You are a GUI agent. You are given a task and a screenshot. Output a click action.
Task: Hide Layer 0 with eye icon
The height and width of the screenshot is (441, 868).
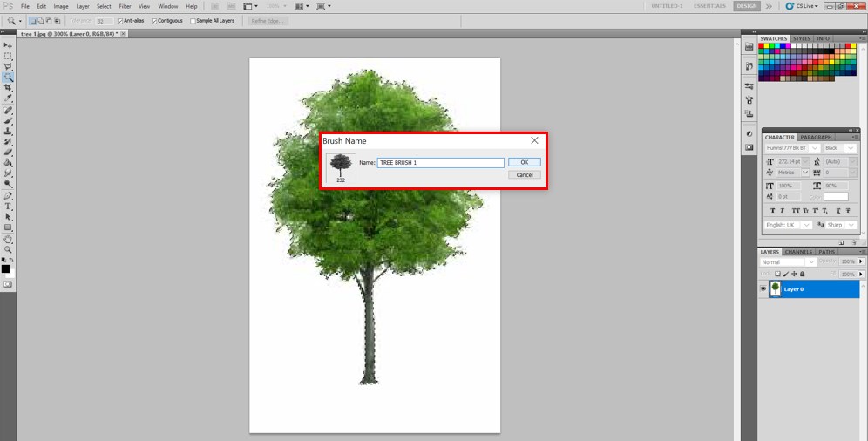(x=763, y=288)
